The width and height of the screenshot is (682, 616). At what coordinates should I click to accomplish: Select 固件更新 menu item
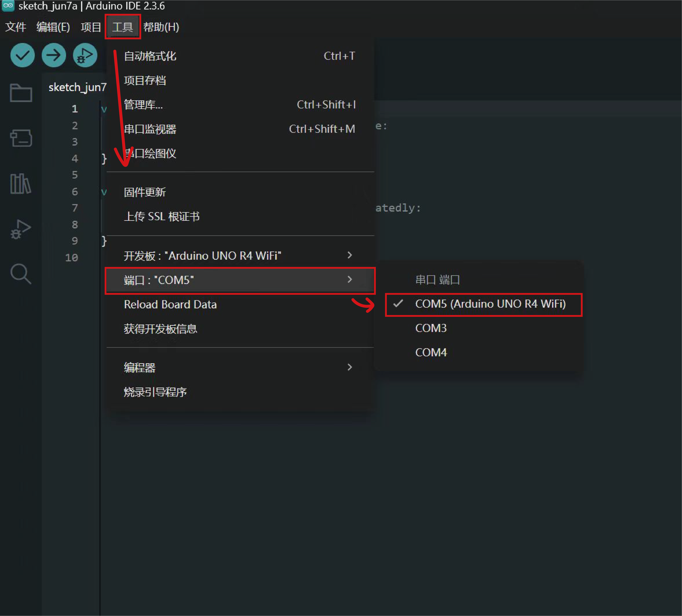tap(240, 192)
